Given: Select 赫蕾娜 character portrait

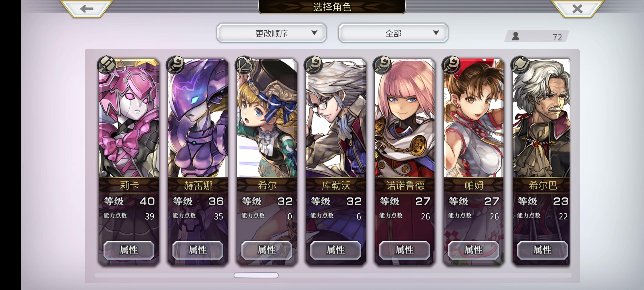Looking at the screenshot, I should [198, 118].
